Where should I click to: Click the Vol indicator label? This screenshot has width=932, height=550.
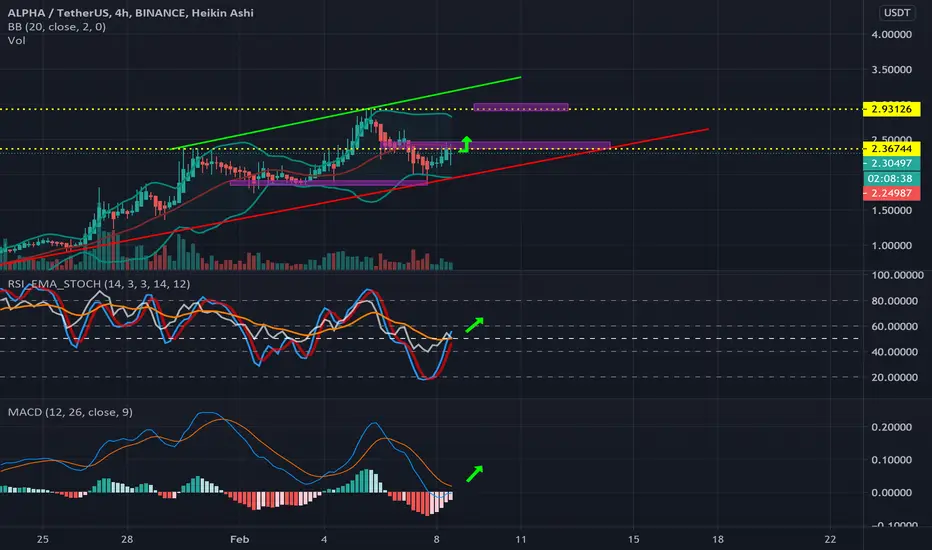(17, 40)
